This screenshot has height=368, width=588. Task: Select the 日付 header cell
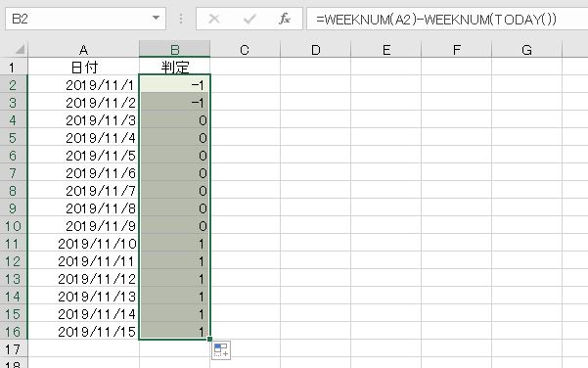click(83, 67)
